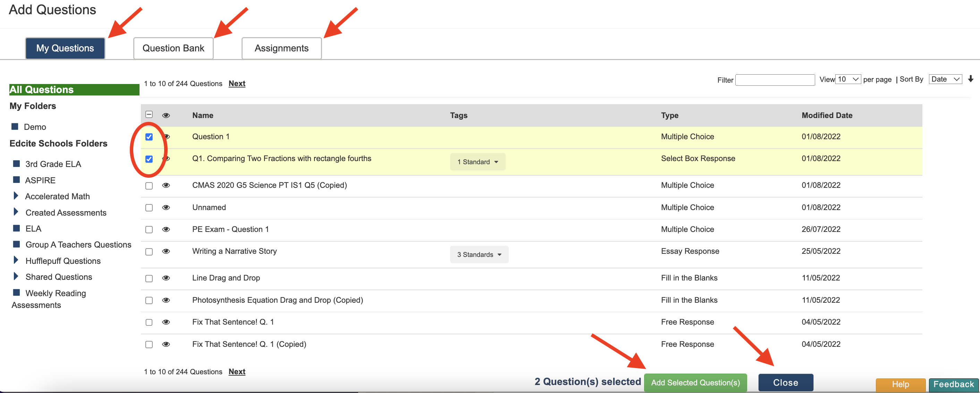Click preview eye for Writing a Narrative Story
Screen dimensions: 980x393
point(166,251)
